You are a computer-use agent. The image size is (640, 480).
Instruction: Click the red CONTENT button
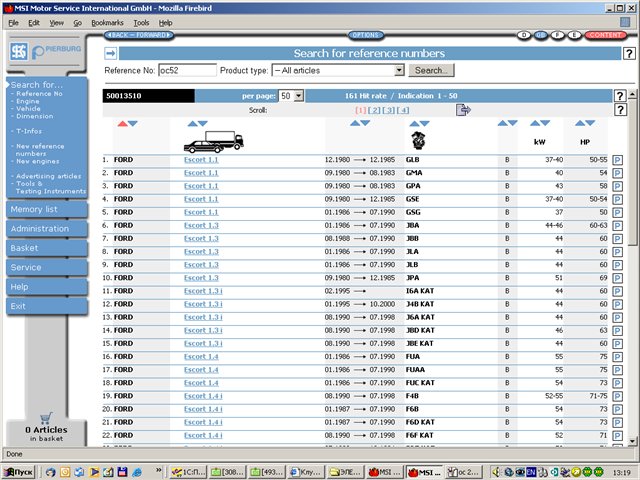605,35
